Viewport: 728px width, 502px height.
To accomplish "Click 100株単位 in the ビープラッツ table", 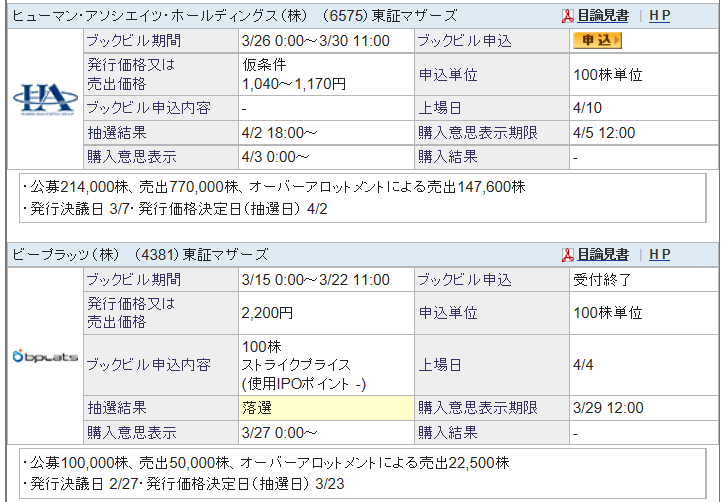I will (607, 313).
